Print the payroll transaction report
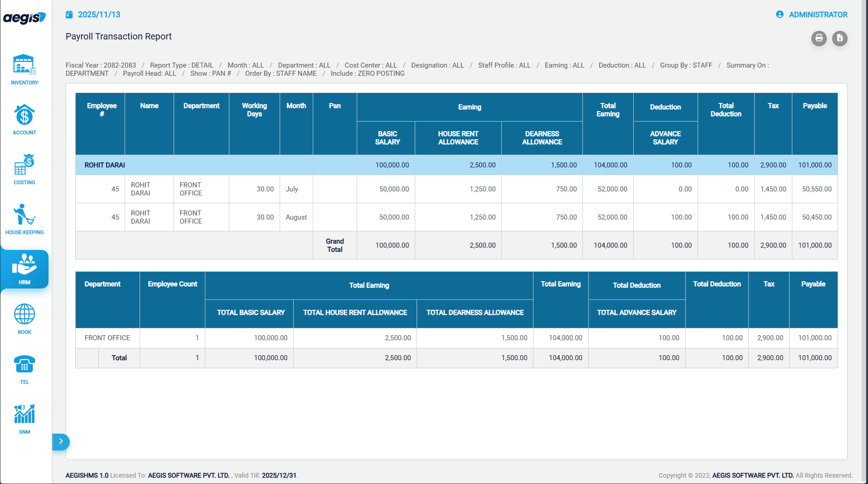 (x=819, y=39)
